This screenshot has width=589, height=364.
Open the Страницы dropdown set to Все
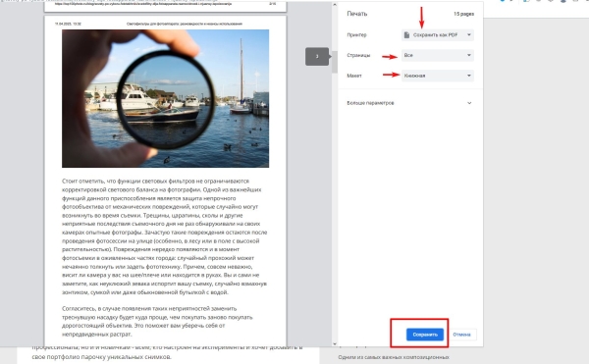click(438, 55)
